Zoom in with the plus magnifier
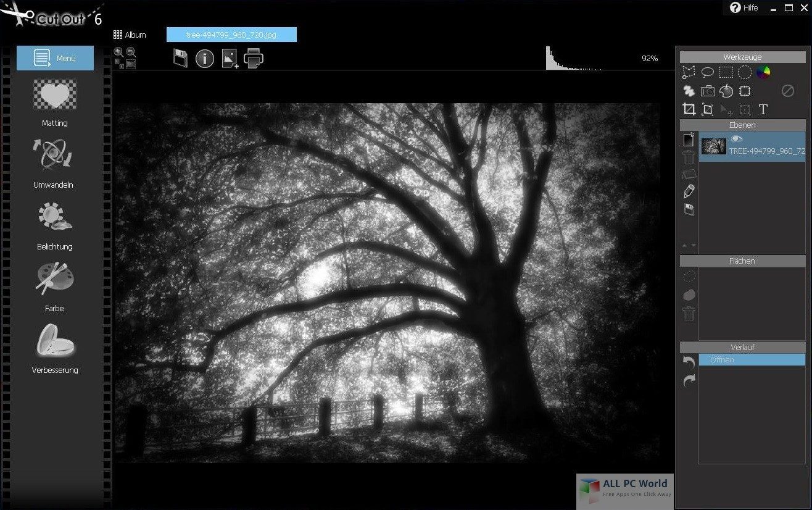 pos(118,52)
